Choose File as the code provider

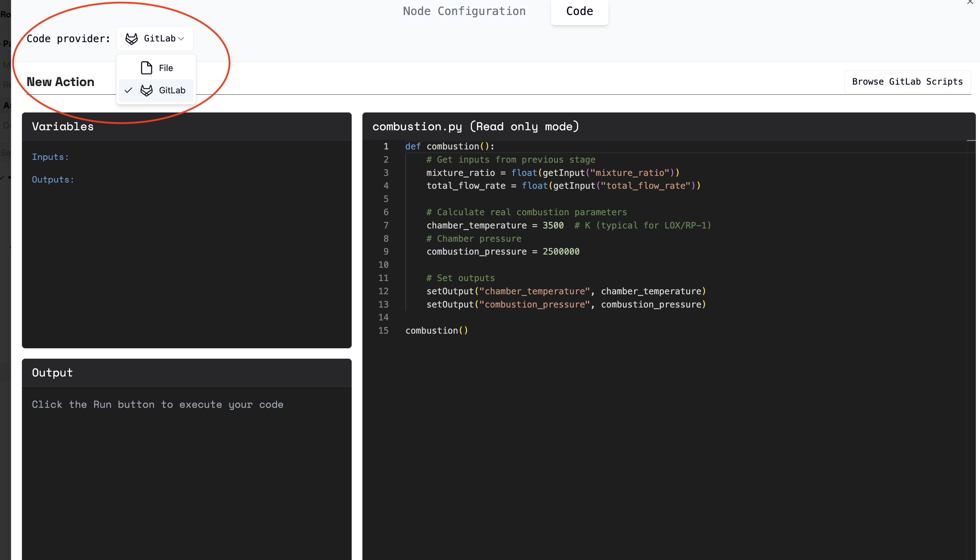(166, 68)
